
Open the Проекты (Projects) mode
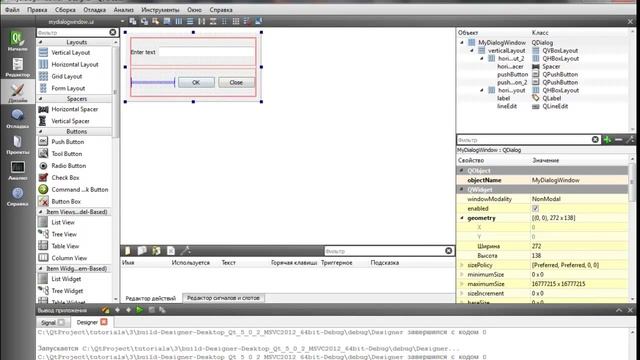click(17, 144)
